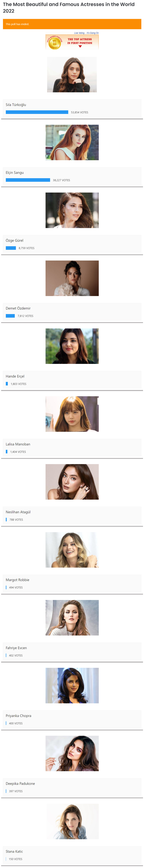
Task: Select Deepika Padukone's portrait
Action: pyautogui.click(x=72, y=753)
